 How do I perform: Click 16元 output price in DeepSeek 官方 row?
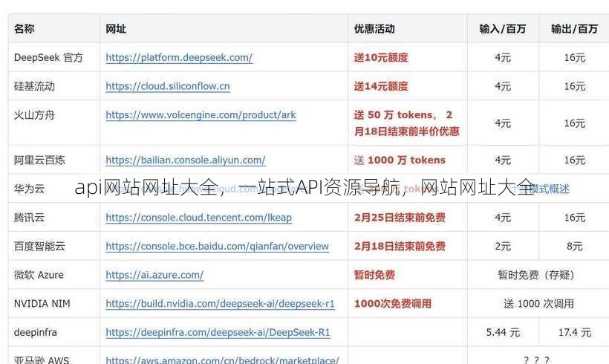(x=575, y=57)
